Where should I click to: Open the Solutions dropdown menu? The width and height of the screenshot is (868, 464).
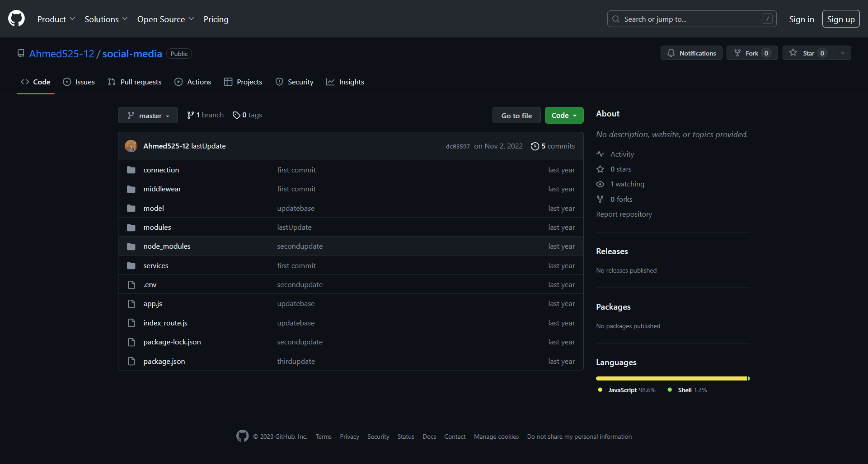[x=106, y=19]
